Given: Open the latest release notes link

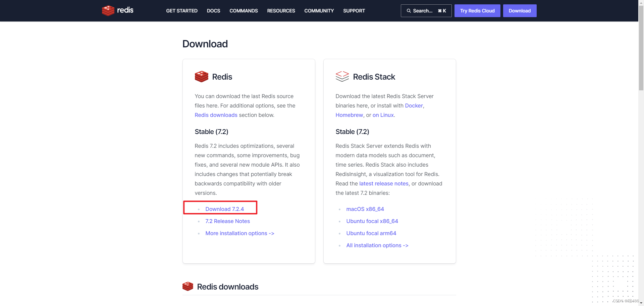Looking at the screenshot, I should tap(384, 183).
